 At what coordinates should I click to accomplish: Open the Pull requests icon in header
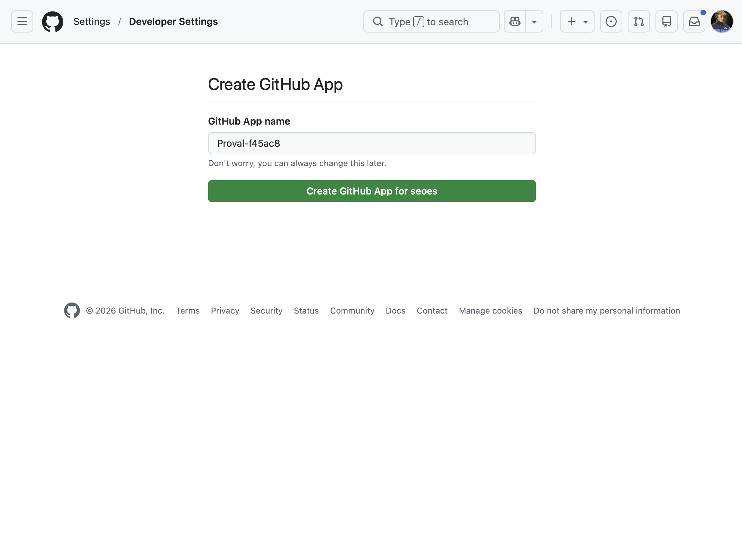click(639, 21)
